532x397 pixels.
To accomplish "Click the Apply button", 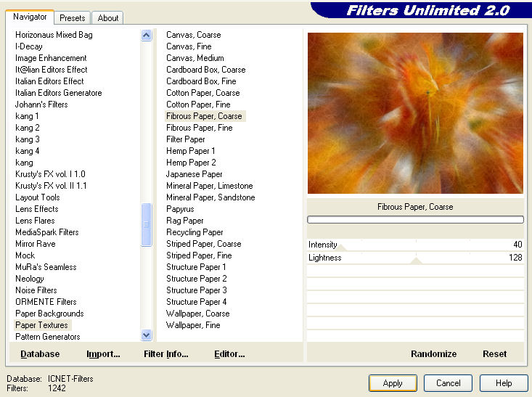I will tap(393, 383).
